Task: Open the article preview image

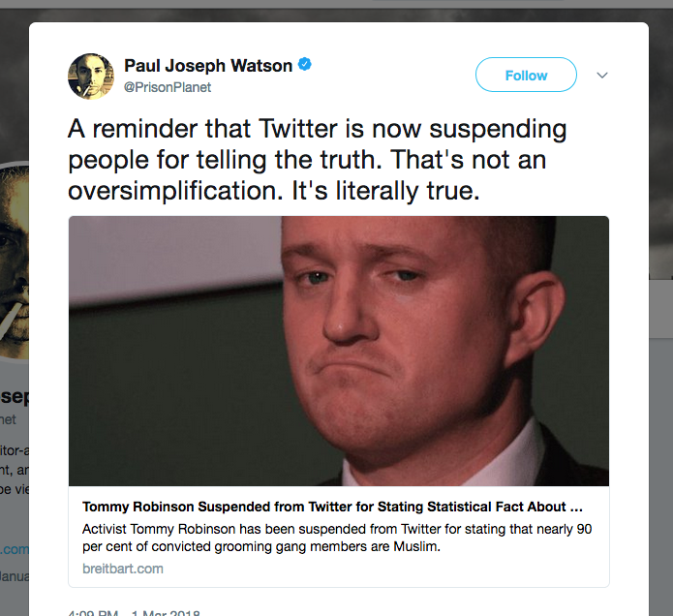Action: [339, 352]
